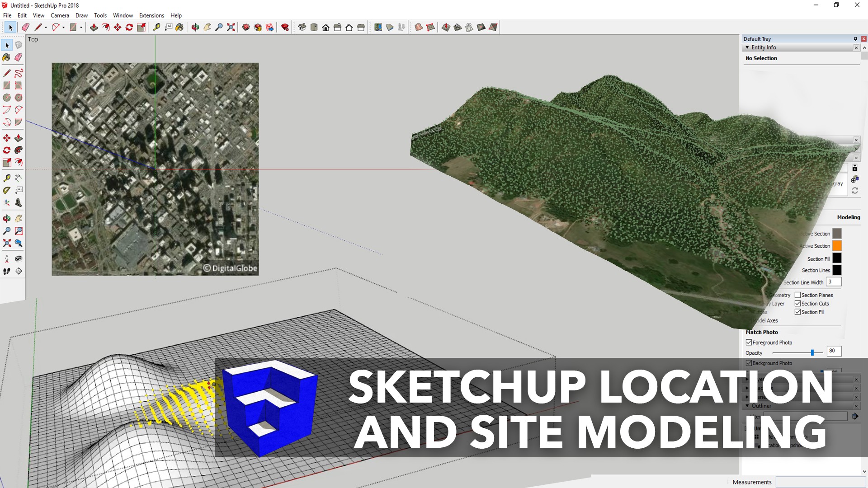Click the refresh arrows button in tray

point(855,191)
